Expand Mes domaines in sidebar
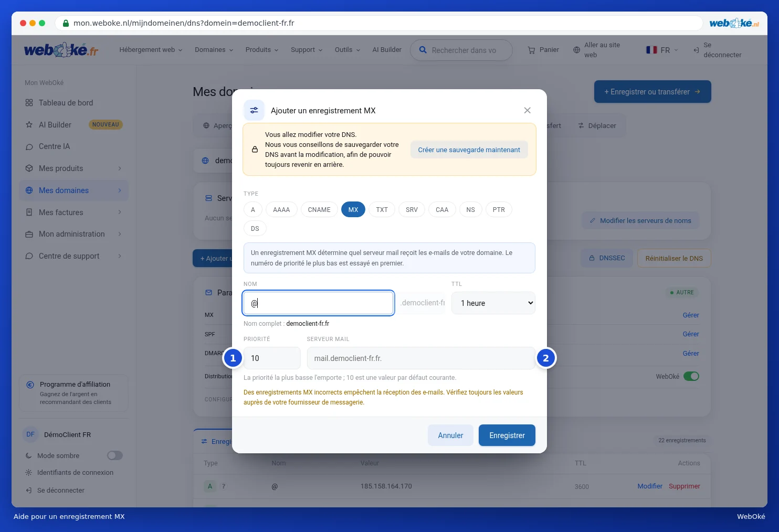Screen dimensions: 779x532 click(73, 190)
